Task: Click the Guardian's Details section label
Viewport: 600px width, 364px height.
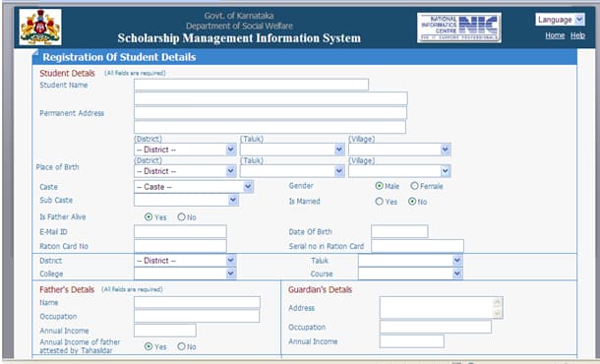Action: pos(320,289)
